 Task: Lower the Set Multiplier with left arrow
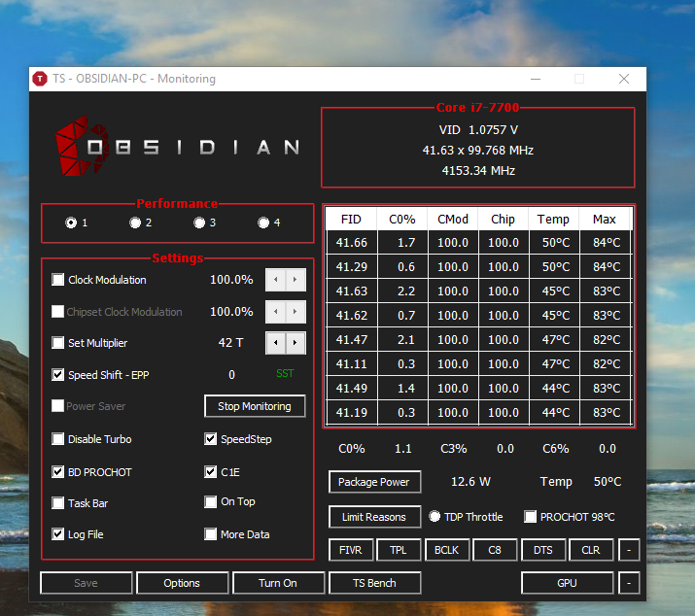[x=276, y=343]
